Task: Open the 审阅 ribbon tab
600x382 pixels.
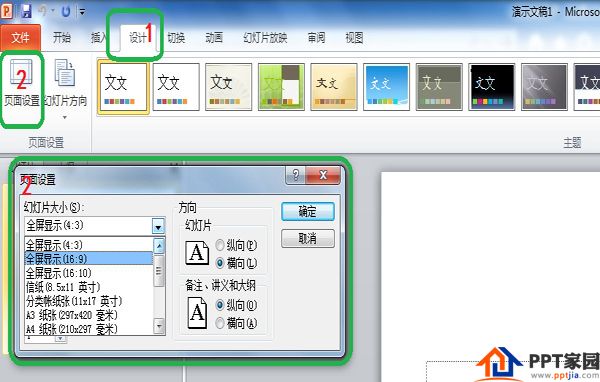Action: point(316,38)
